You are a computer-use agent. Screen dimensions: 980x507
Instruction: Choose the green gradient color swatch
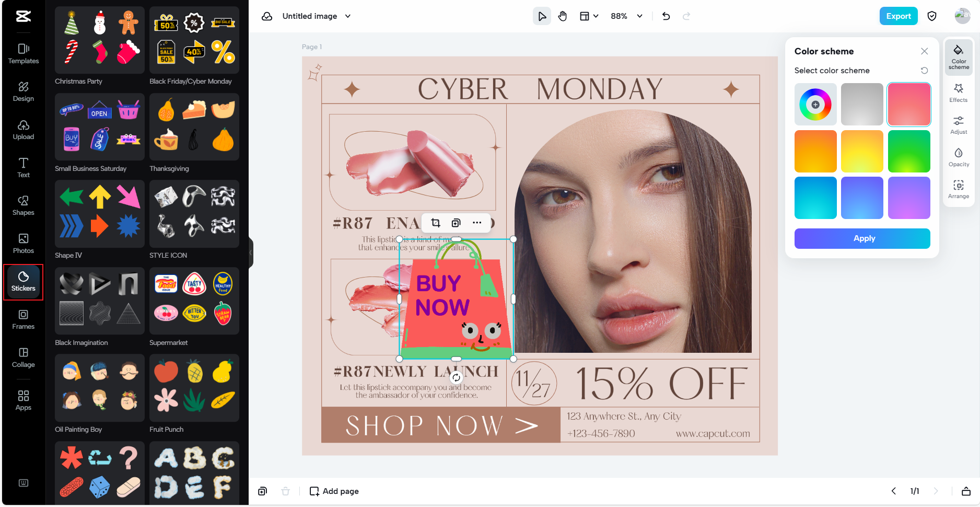pyautogui.click(x=908, y=151)
